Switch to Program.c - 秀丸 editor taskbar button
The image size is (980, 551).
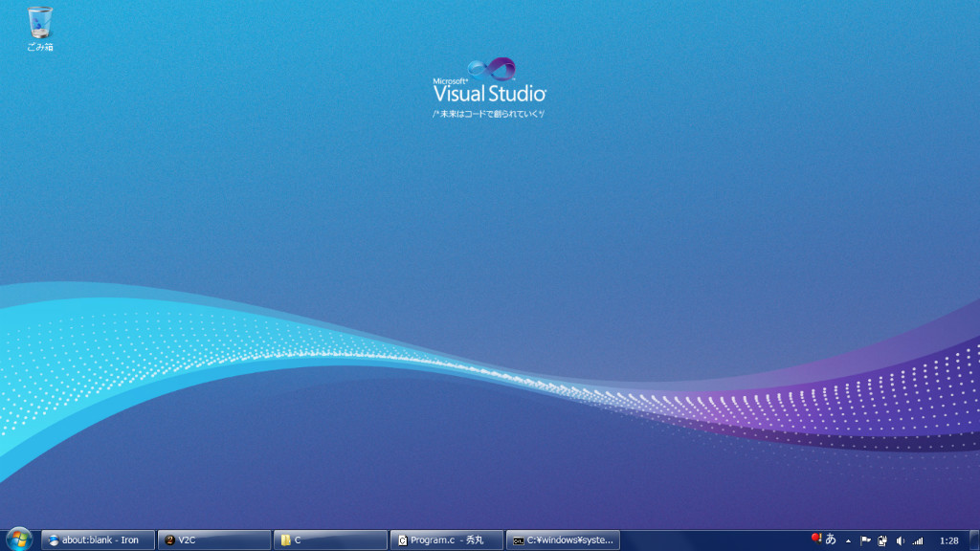tap(447, 540)
